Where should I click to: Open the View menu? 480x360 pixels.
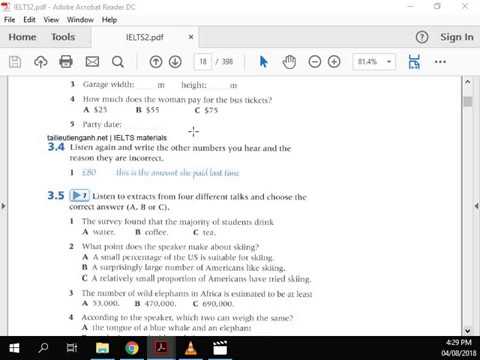[51, 20]
